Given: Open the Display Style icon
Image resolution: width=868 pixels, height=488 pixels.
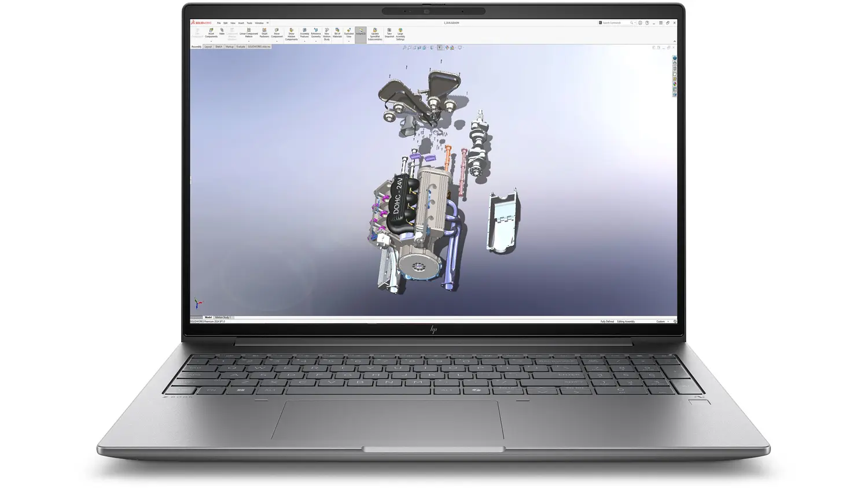Looking at the screenshot, I should 432,47.
